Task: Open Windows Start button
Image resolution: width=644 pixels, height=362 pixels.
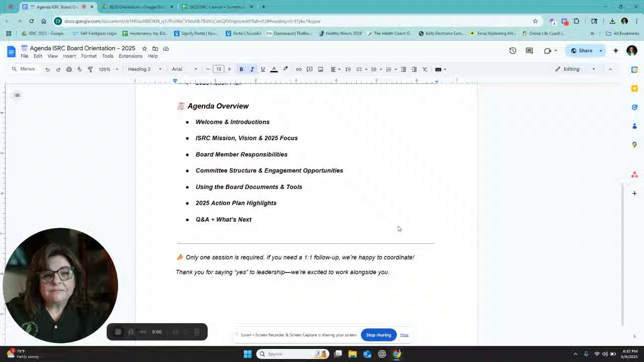Action: (248, 354)
